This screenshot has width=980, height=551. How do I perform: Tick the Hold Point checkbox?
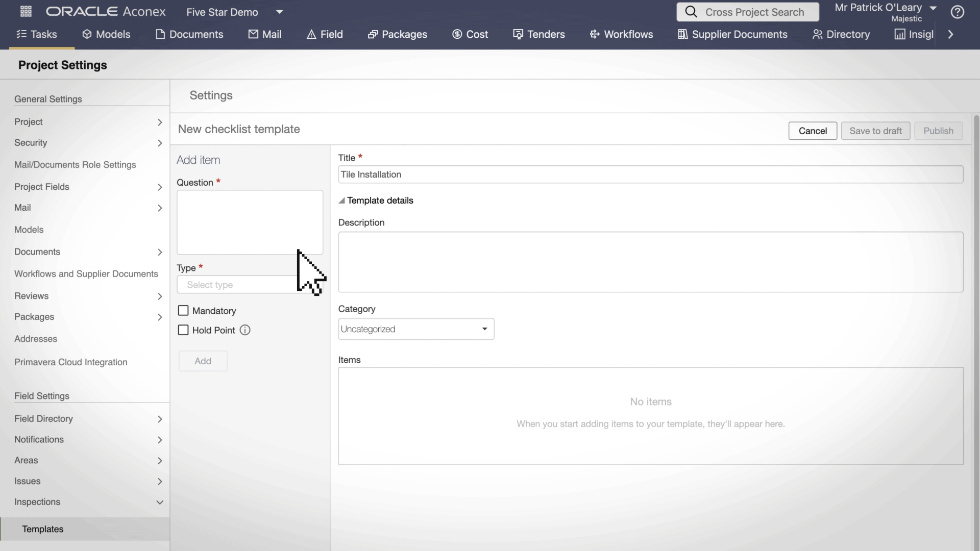tap(183, 330)
